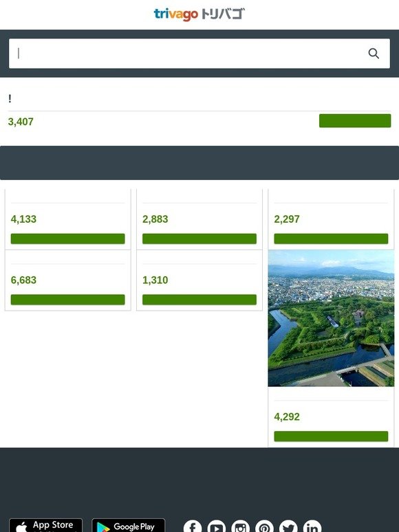The width and height of the screenshot is (399, 532).
Task: Click the 4,133 price text
Action: point(23,219)
